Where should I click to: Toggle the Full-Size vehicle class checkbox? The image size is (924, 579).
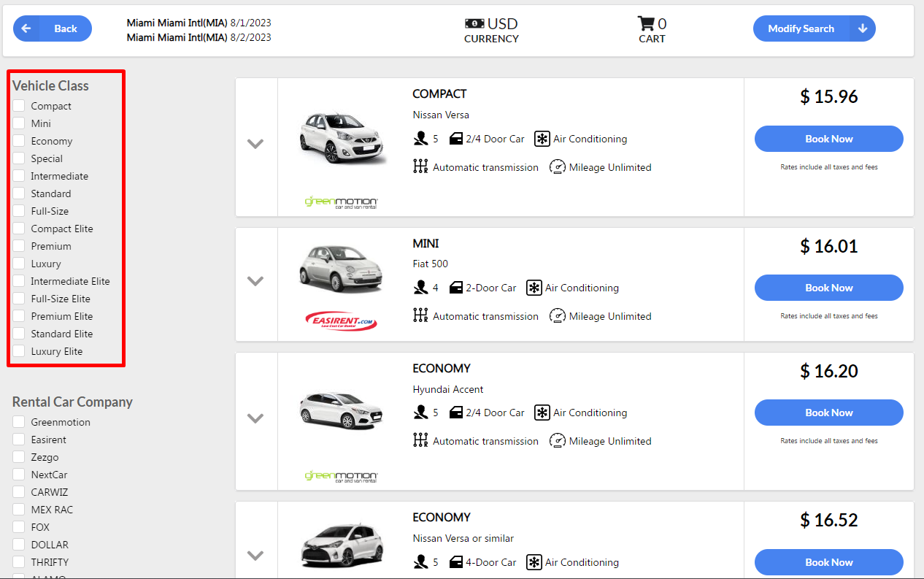(x=19, y=211)
